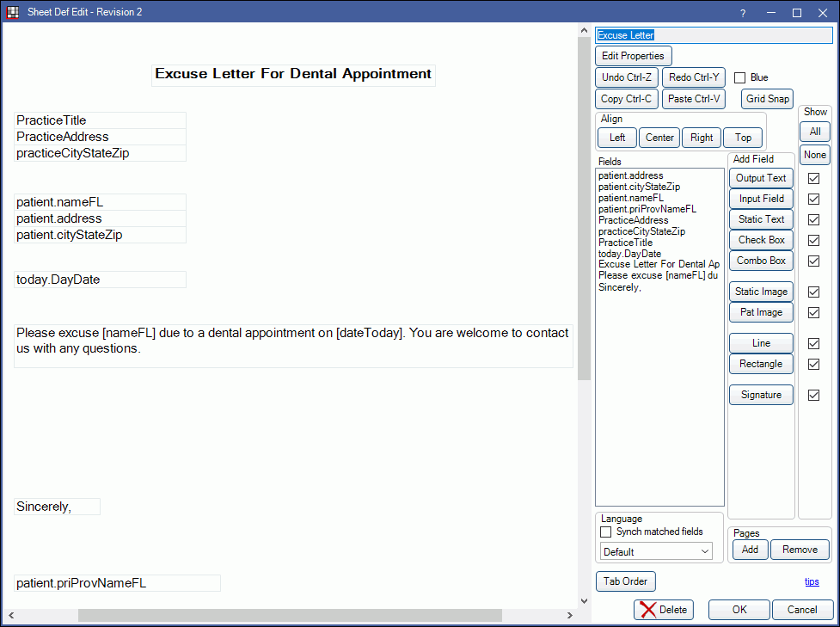Viewport: 840px width, 627px height.
Task: Click the Edit Properties button
Action: click(x=633, y=56)
